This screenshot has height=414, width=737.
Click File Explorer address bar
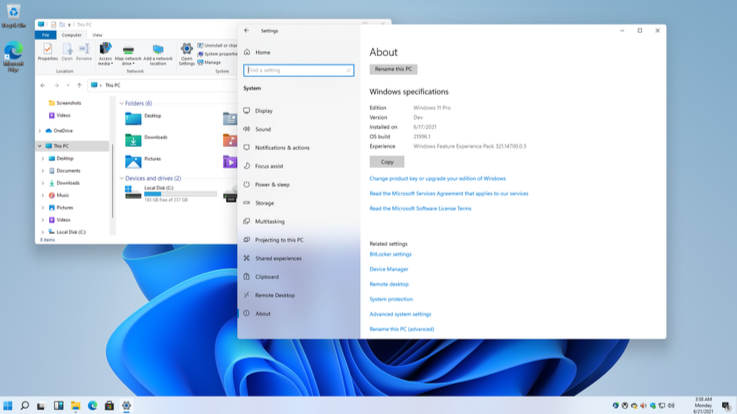(165, 86)
